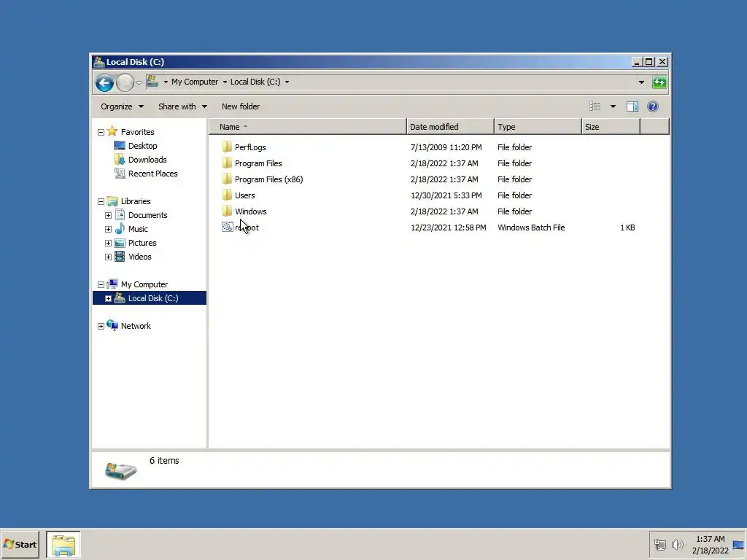Screen dimensions: 747x560
Task: Select Network in the navigation pane
Action: 135,326
